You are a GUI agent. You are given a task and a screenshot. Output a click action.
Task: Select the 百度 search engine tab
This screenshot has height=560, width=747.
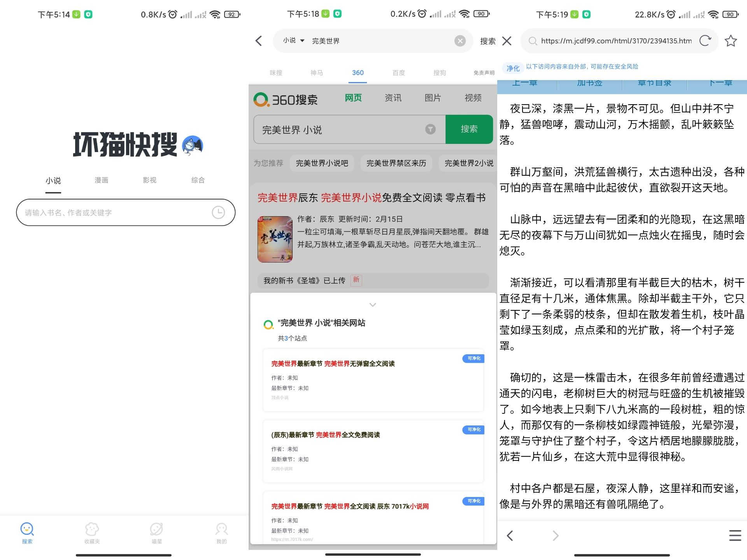point(399,73)
